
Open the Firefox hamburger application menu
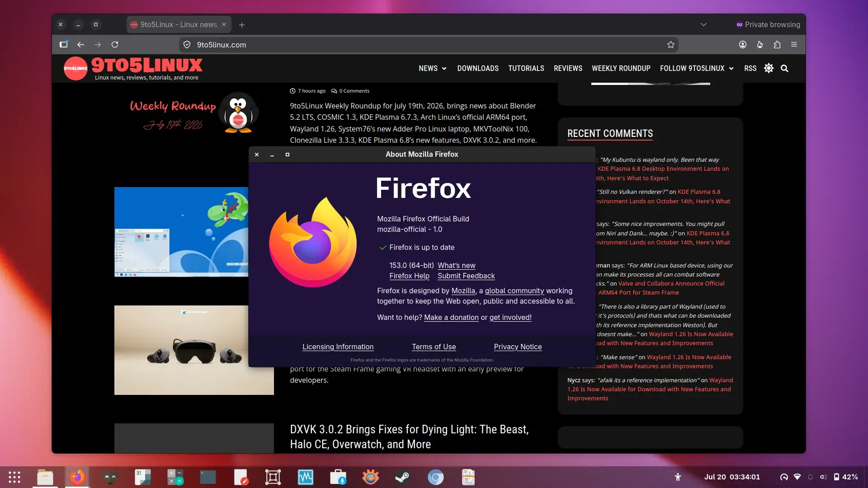click(x=794, y=44)
